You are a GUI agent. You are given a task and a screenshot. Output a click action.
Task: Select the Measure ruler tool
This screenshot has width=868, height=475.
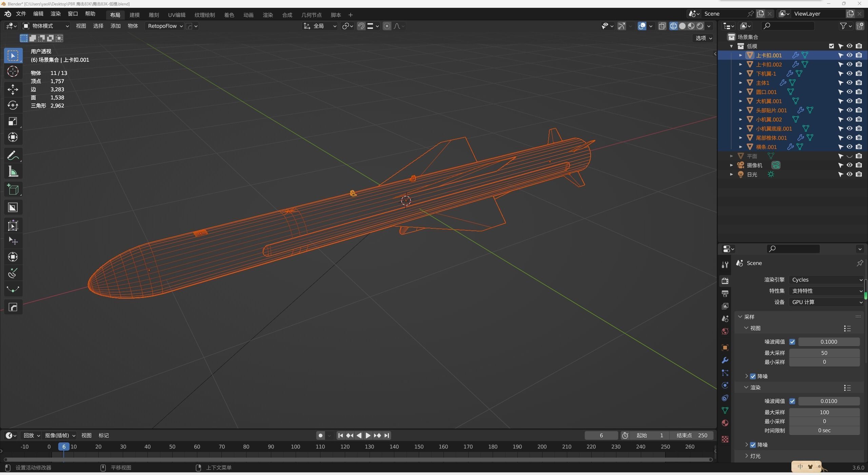point(13,172)
